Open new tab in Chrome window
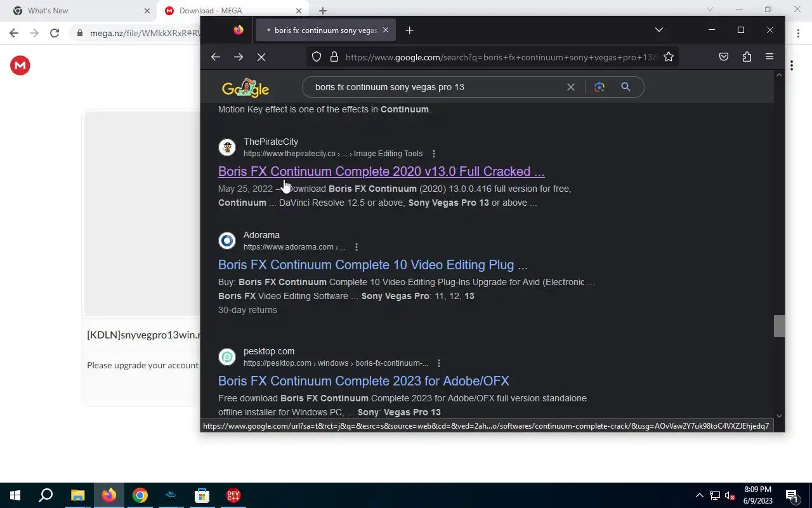The height and width of the screenshot is (508, 812). 323,11
